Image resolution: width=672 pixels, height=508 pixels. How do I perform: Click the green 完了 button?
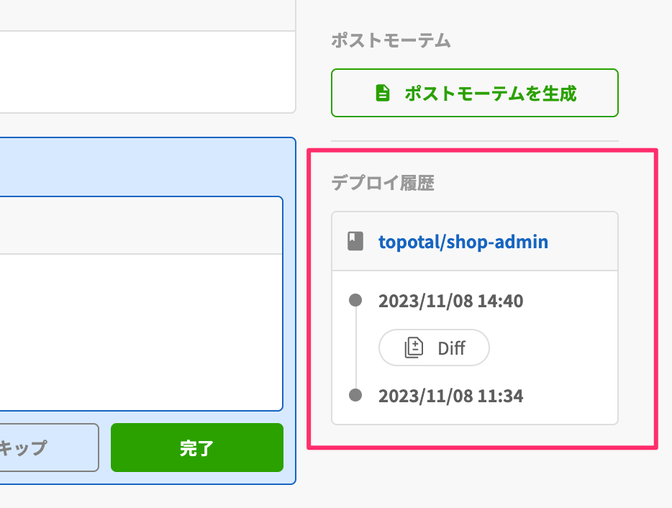[197, 448]
